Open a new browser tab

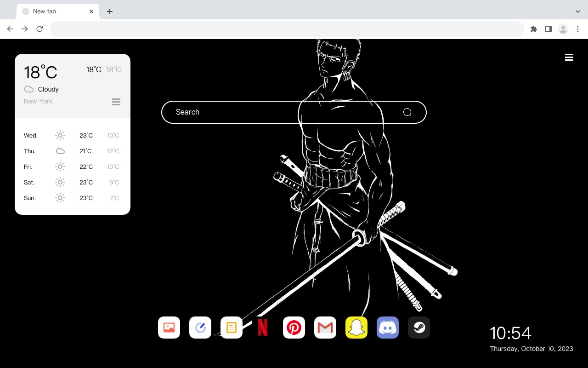109,11
